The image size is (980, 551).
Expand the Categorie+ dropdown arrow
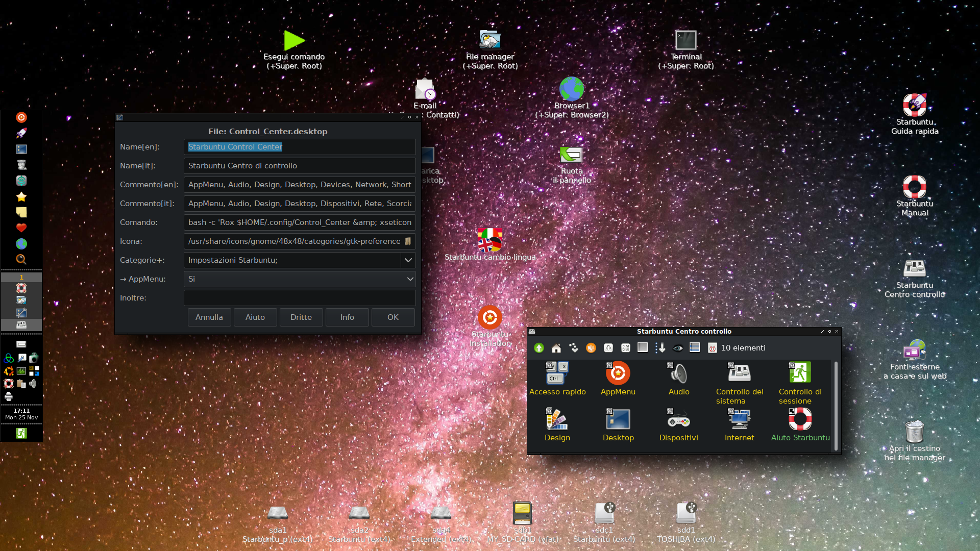(x=408, y=260)
